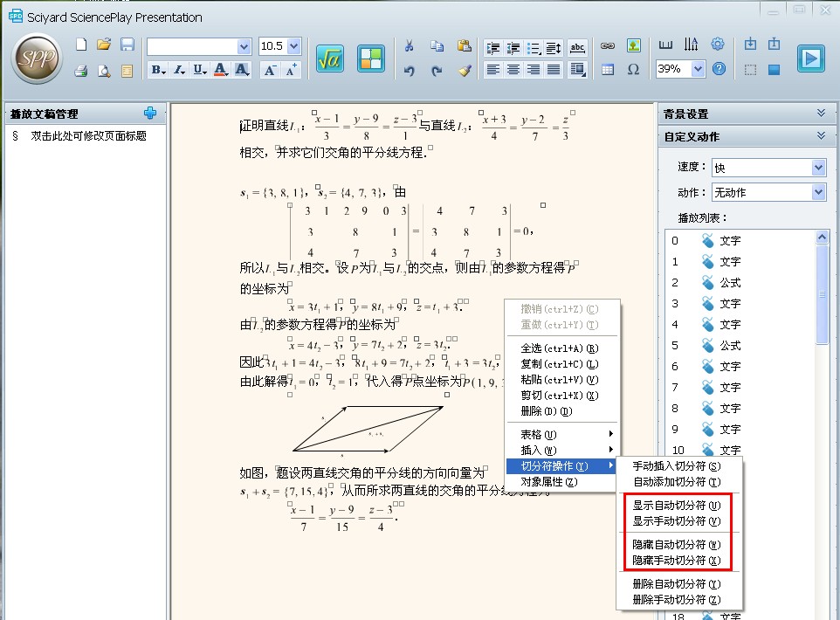Screen dimensions: 840x620
Task: Open settings with the gear icon
Action: coord(718,44)
